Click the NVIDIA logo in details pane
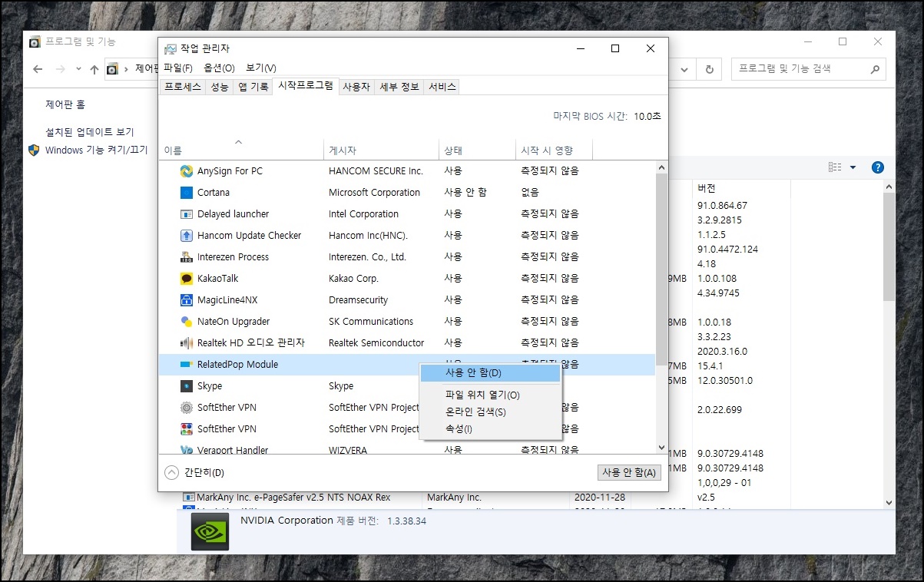Image resolution: width=924 pixels, height=582 pixels. click(210, 532)
